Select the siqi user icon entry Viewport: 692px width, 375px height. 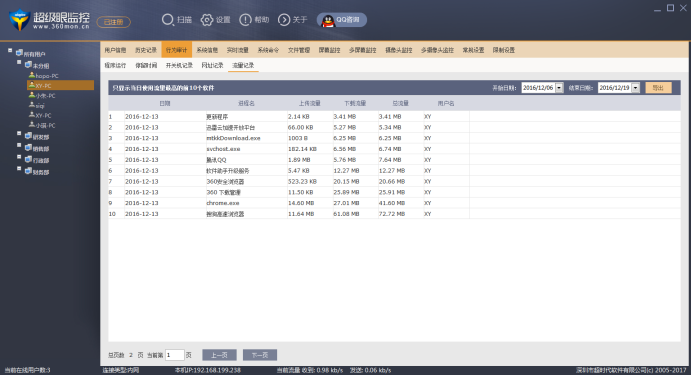32,105
